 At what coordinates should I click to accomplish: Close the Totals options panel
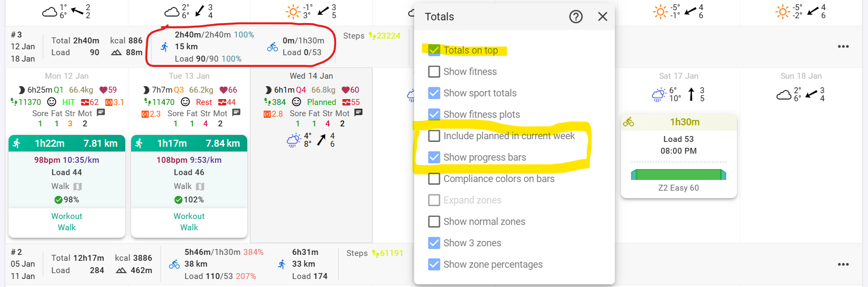pos(603,17)
